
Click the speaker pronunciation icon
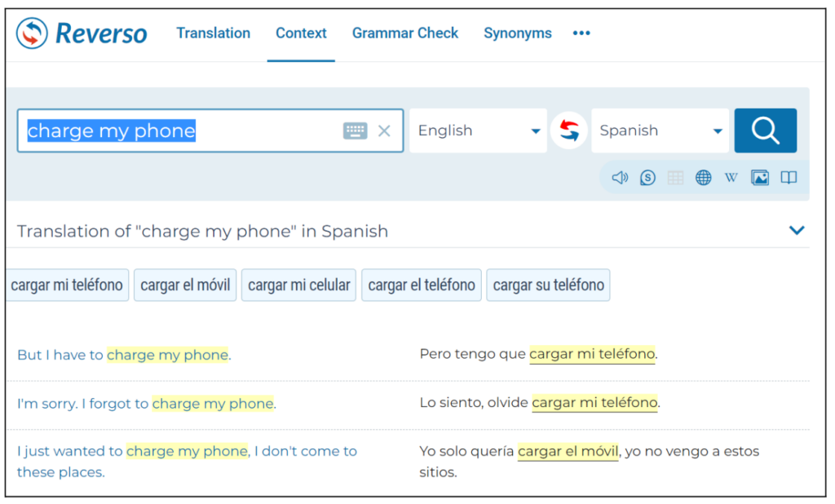click(x=620, y=178)
